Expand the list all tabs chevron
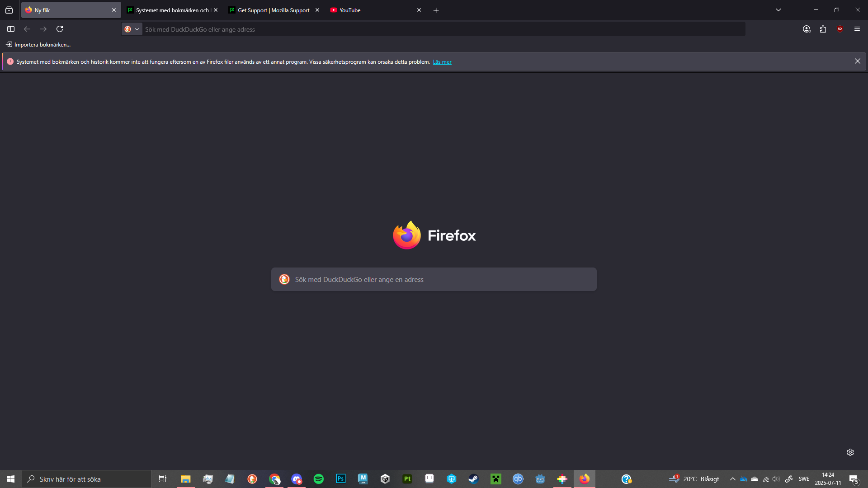Image resolution: width=868 pixels, height=488 pixels. point(778,10)
